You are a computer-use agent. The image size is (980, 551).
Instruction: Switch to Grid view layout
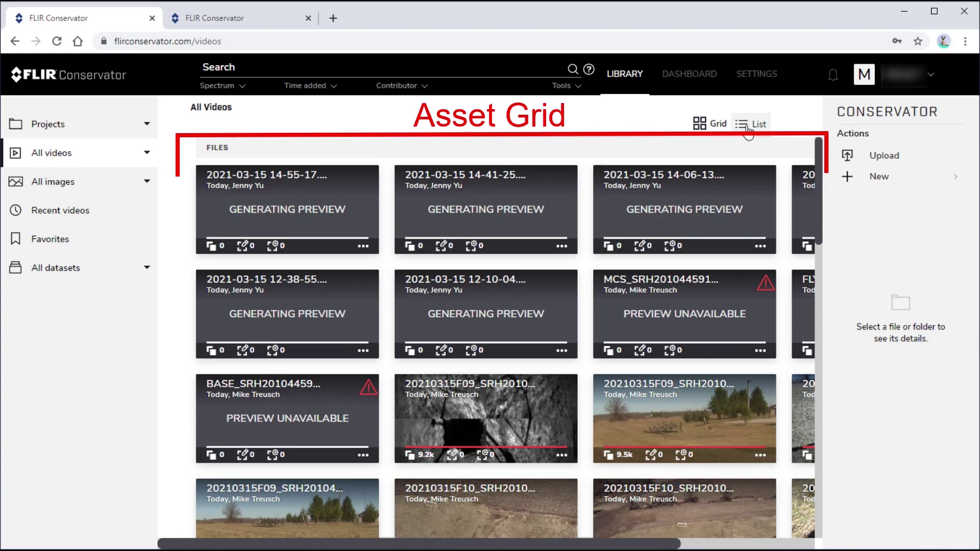[710, 123]
